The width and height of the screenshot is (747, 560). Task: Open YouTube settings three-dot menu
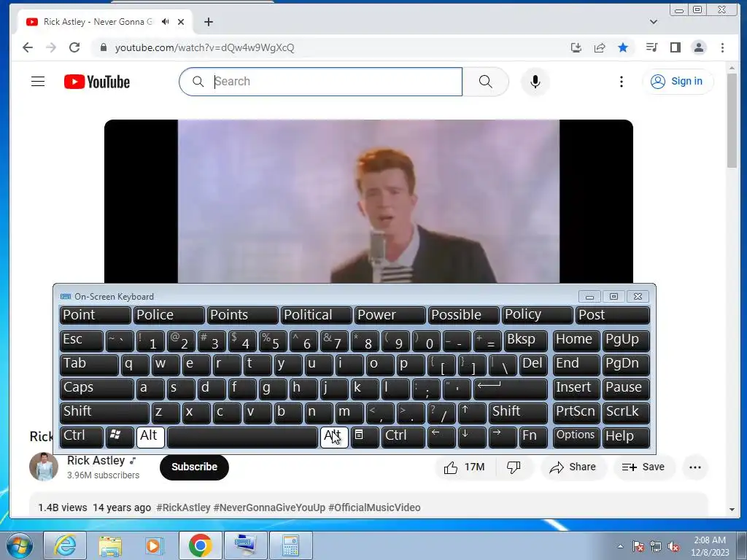coord(622,82)
